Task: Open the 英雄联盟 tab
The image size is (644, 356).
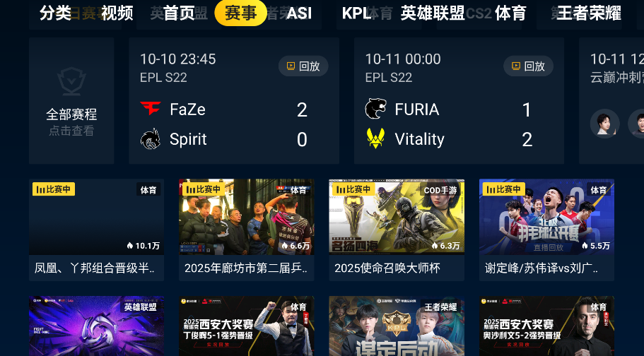Action: [x=433, y=13]
